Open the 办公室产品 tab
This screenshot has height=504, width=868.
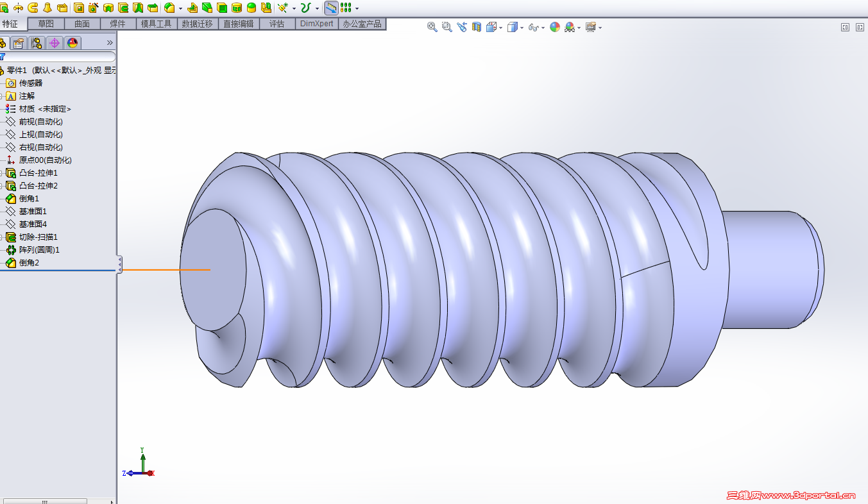pyautogui.click(x=362, y=24)
